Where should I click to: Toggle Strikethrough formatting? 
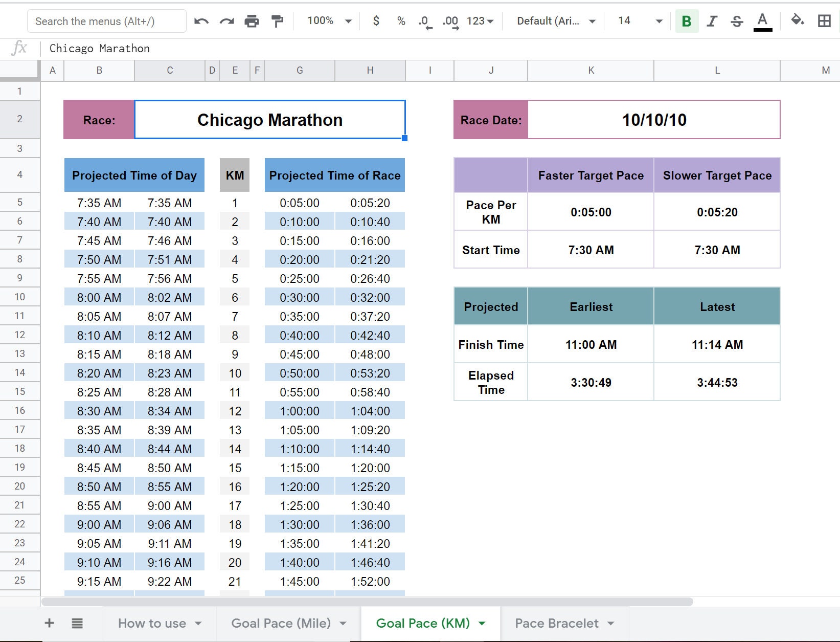737,21
